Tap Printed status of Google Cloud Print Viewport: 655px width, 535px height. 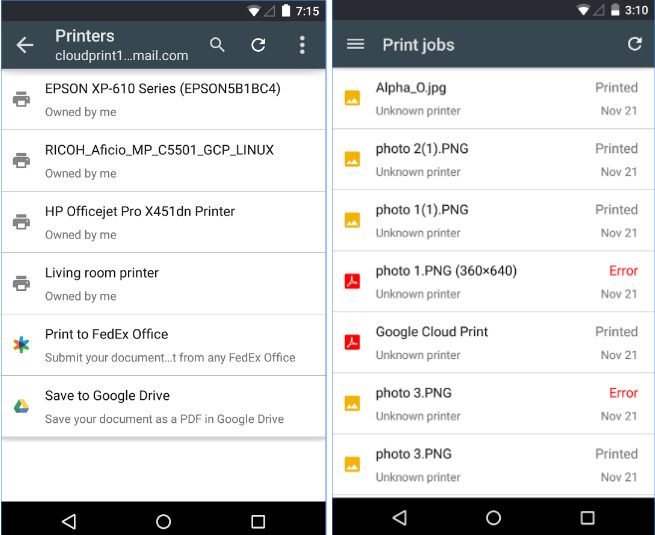click(x=617, y=332)
